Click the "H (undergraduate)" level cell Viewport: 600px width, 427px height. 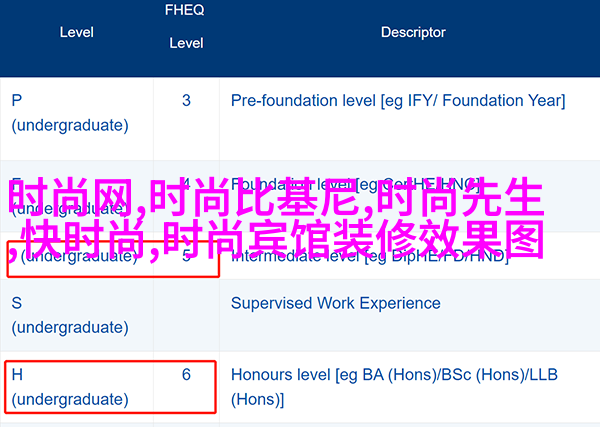coord(70,387)
